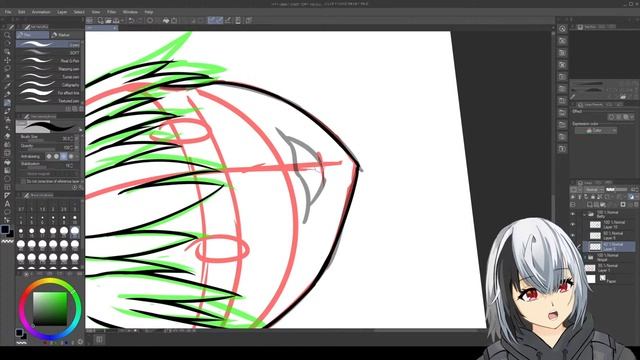
Task: Click the Open file toolbar icon
Action: 108,20
